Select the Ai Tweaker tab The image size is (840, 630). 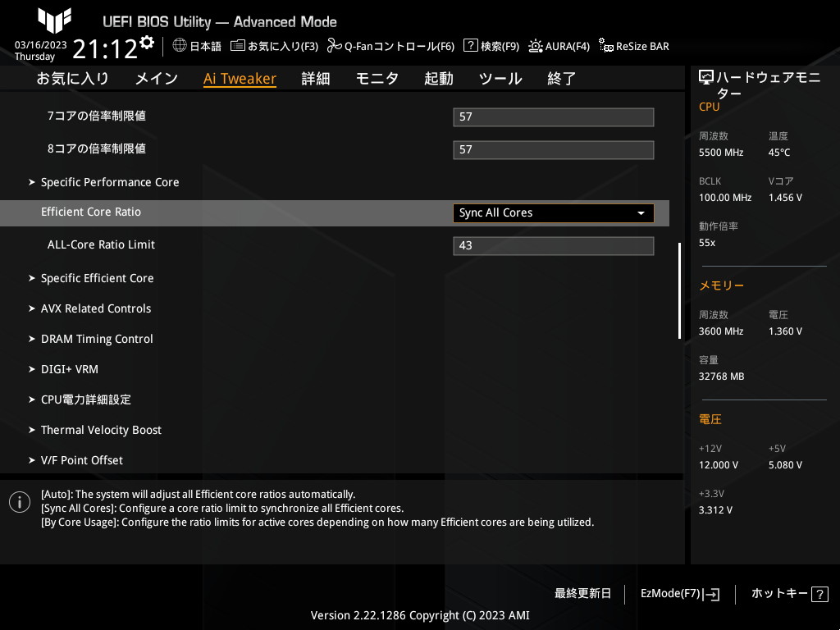[240, 79]
